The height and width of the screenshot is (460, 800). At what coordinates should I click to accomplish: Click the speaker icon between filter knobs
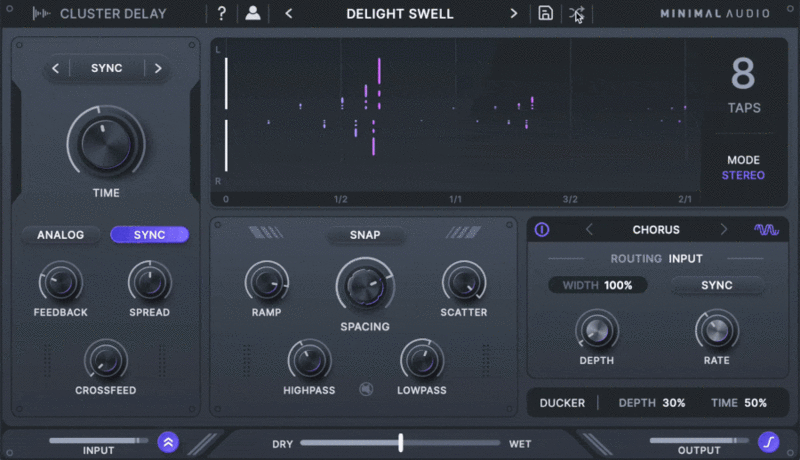point(366,389)
